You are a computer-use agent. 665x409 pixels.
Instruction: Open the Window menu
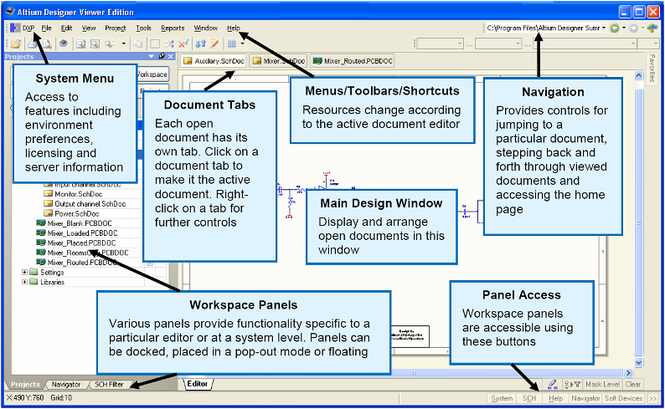tap(206, 28)
